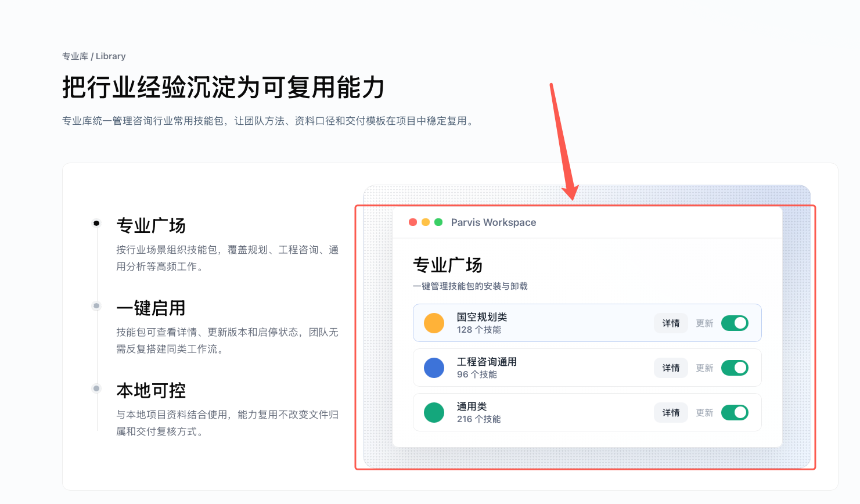Click the 专业广场 heading inside the workspace window
This screenshot has width=860, height=504.
(448, 265)
